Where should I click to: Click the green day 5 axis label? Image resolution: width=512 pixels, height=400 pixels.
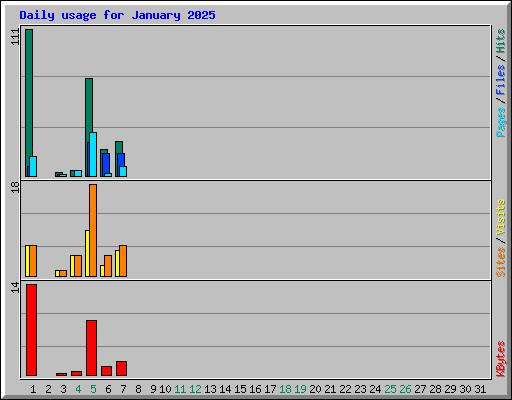pyautogui.click(x=93, y=389)
